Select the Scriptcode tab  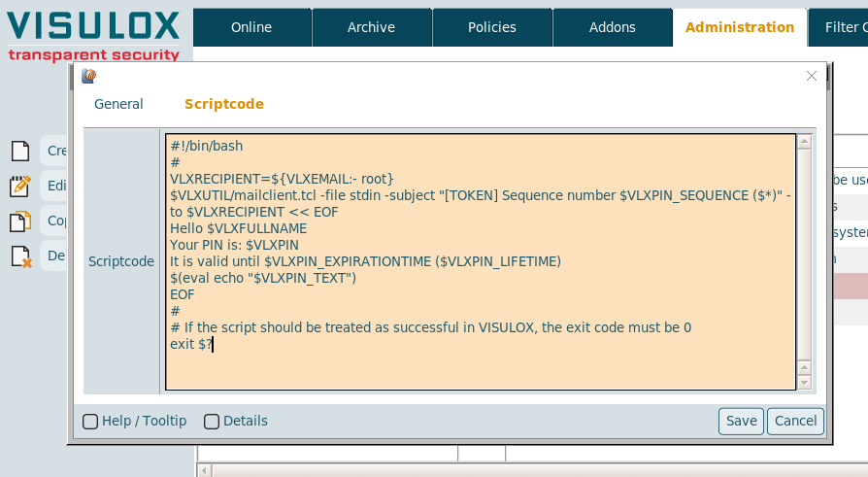click(x=224, y=104)
